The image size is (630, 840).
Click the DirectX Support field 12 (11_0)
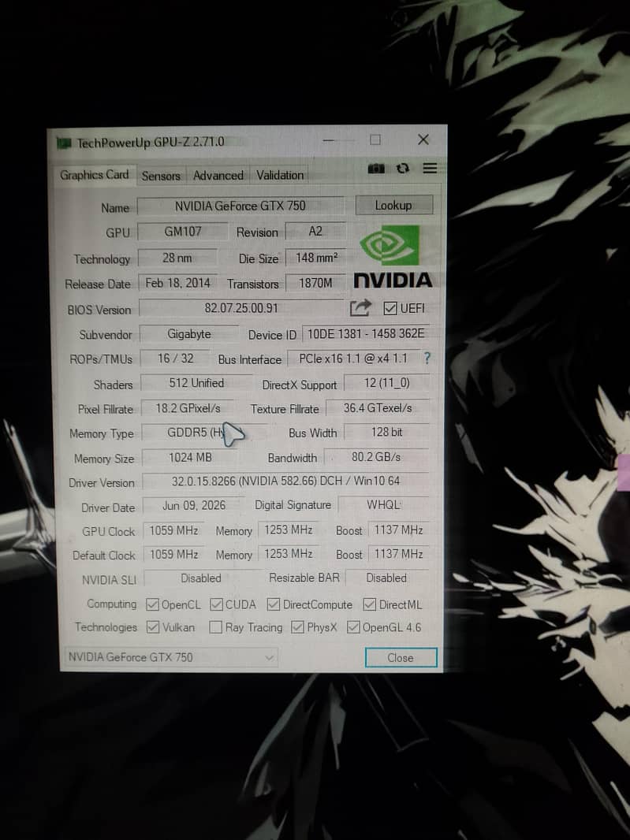tap(386, 383)
